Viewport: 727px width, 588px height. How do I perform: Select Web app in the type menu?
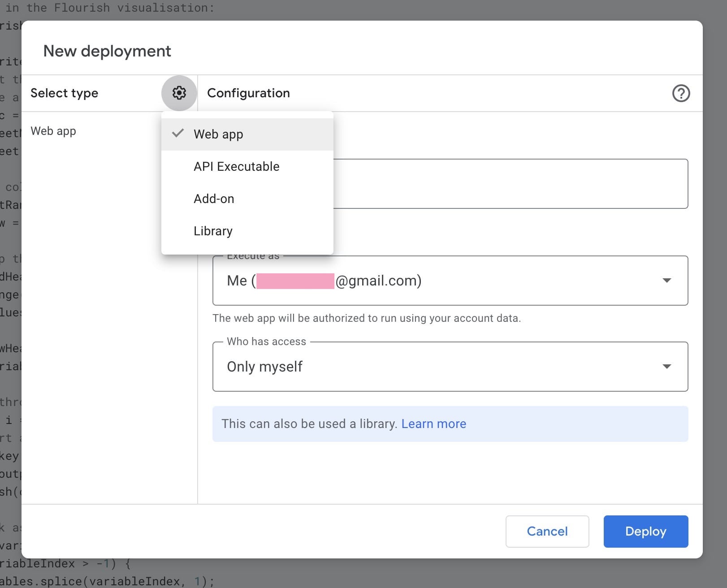(x=247, y=134)
